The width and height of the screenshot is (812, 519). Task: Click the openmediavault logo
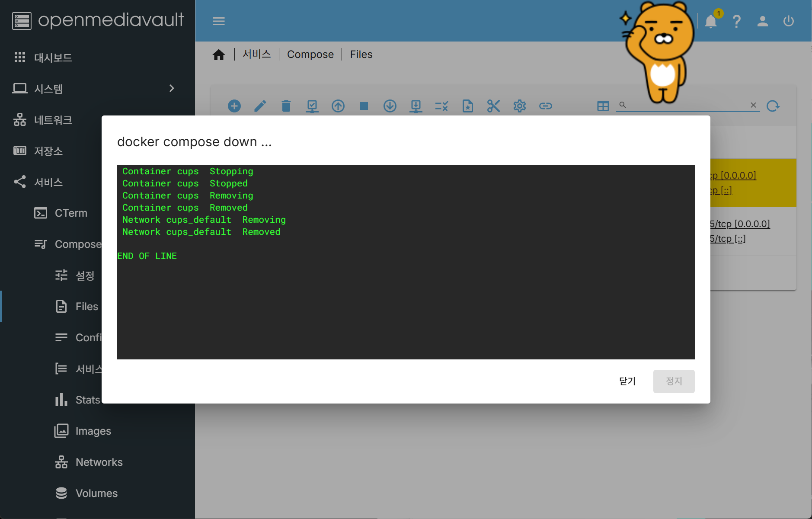pyautogui.click(x=98, y=20)
